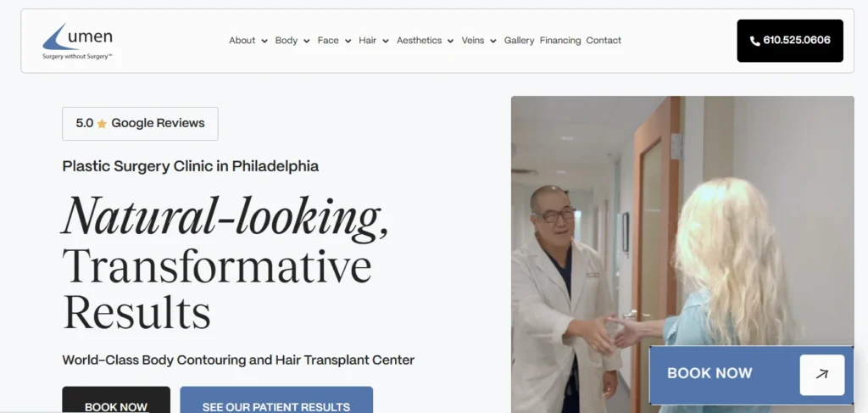Open the Veins dropdown arrow
Image resolution: width=868 pixels, height=413 pixels.
point(493,41)
